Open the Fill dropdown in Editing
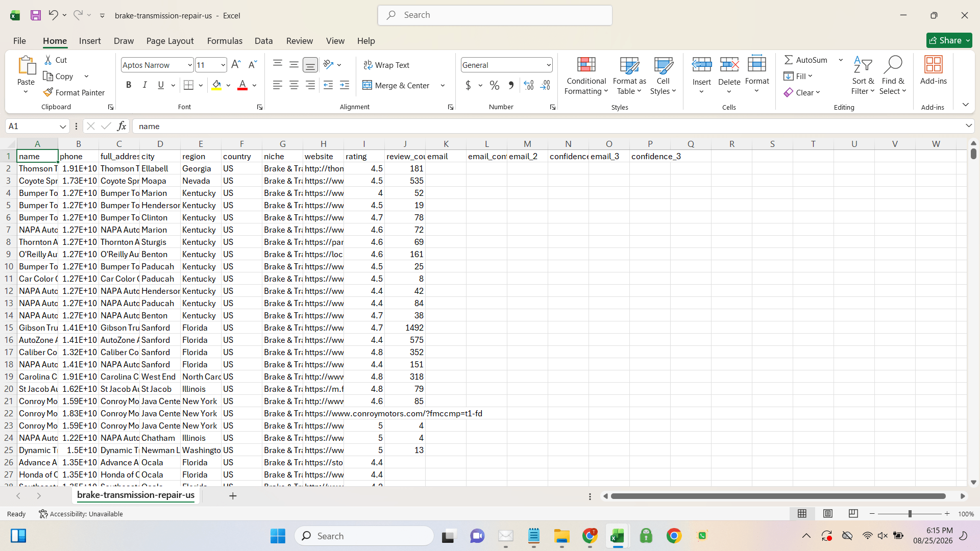This screenshot has height=551, width=980. pyautogui.click(x=798, y=76)
